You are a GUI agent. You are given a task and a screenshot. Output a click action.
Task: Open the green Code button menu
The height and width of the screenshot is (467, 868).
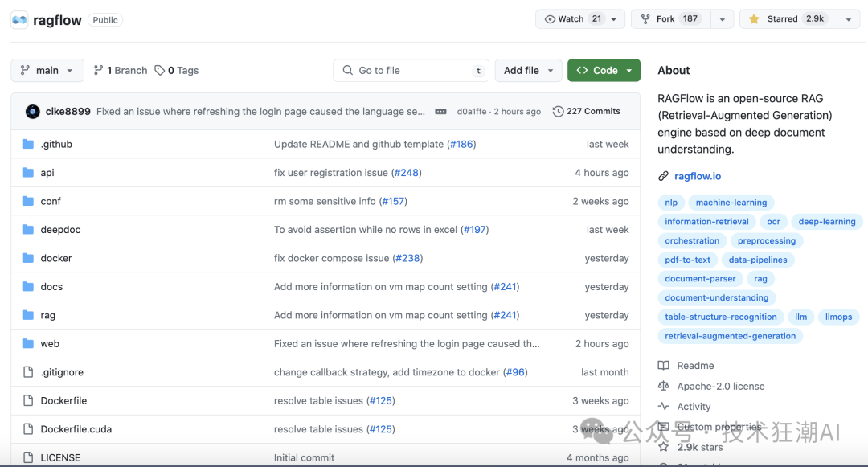[x=604, y=71]
